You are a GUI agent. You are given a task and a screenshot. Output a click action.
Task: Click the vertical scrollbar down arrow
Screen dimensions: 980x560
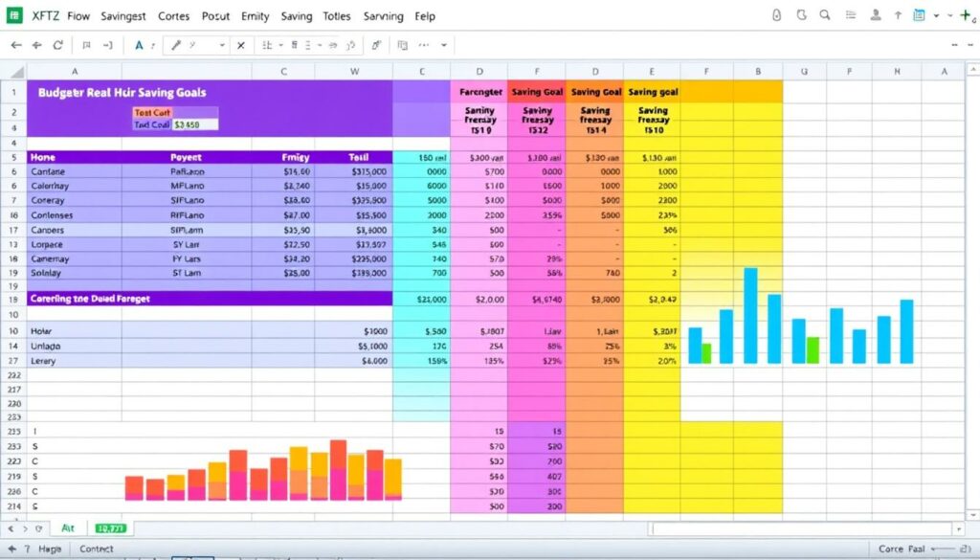coord(972,516)
